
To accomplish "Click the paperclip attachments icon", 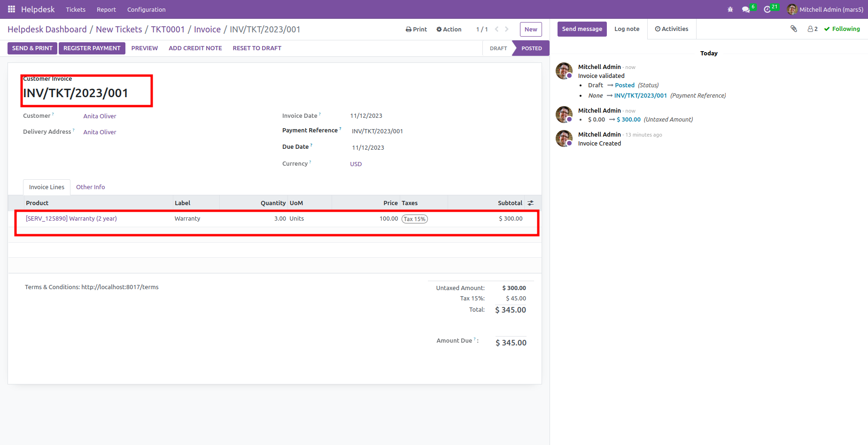I will 794,29.
